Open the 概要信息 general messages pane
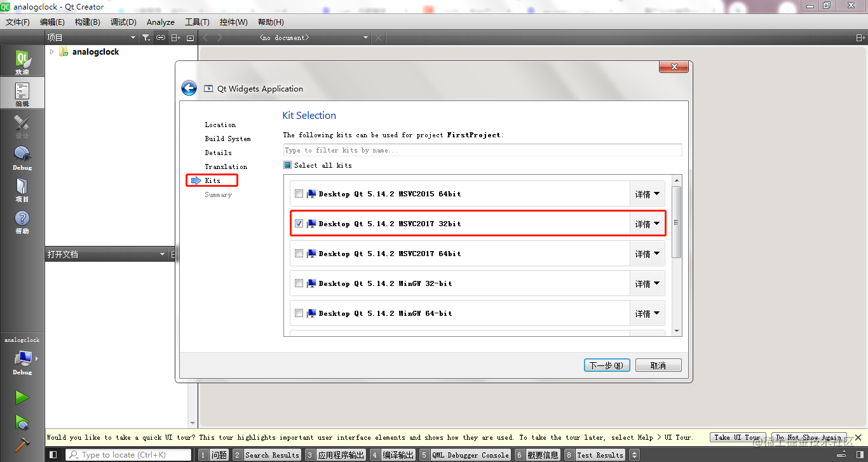This screenshot has height=462, width=868. (x=537, y=454)
